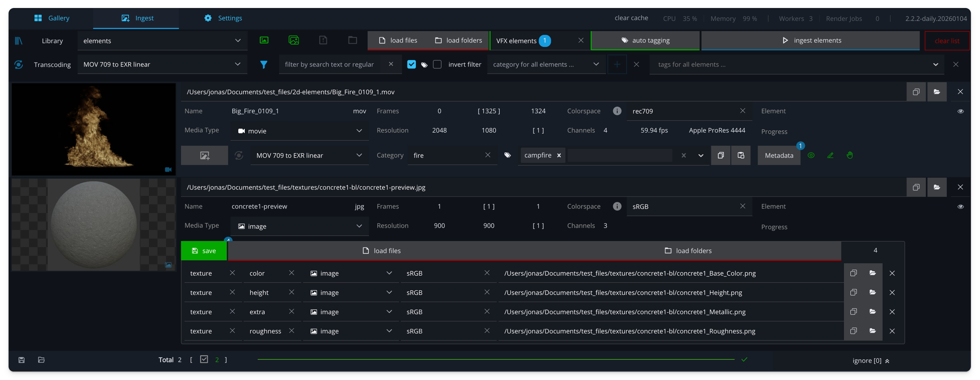Toggle the eye icon on Big_Fire element row
The width and height of the screenshot is (980, 380).
[x=960, y=111]
